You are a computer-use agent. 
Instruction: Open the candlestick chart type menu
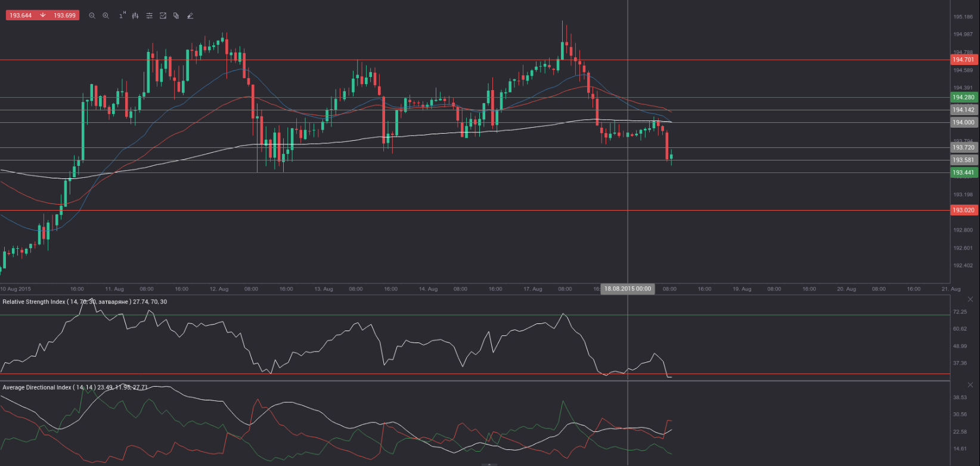pyautogui.click(x=135, y=16)
